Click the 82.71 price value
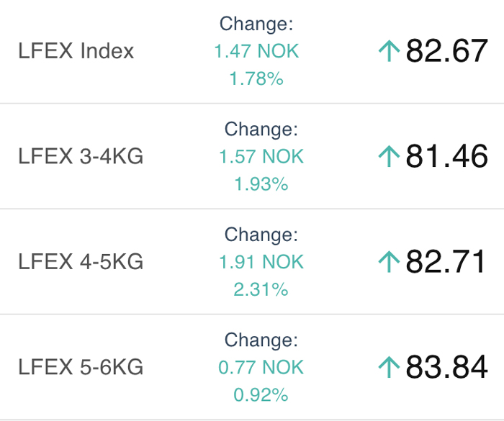Image resolution: width=504 pixels, height=421 pixels. click(x=446, y=261)
